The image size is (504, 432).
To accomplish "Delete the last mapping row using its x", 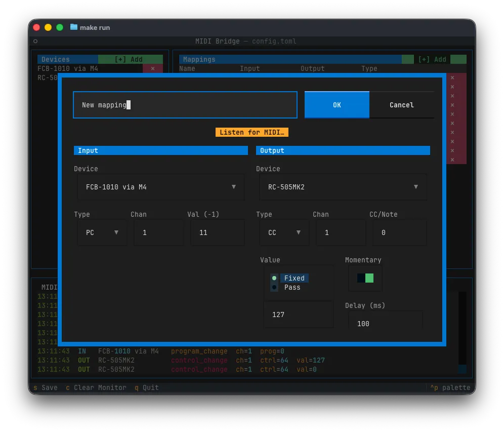I will 452,160.
